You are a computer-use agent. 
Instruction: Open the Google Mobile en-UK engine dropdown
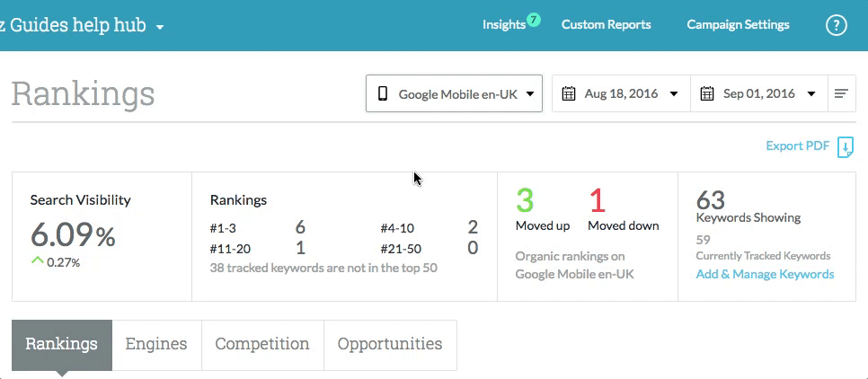pos(454,93)
